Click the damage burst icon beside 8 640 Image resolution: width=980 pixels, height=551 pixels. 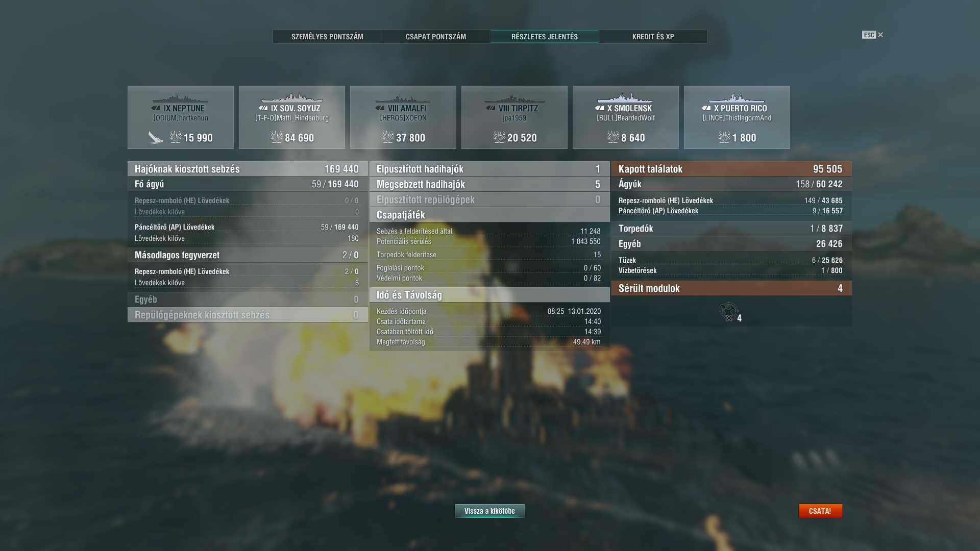tap(613, 137)
